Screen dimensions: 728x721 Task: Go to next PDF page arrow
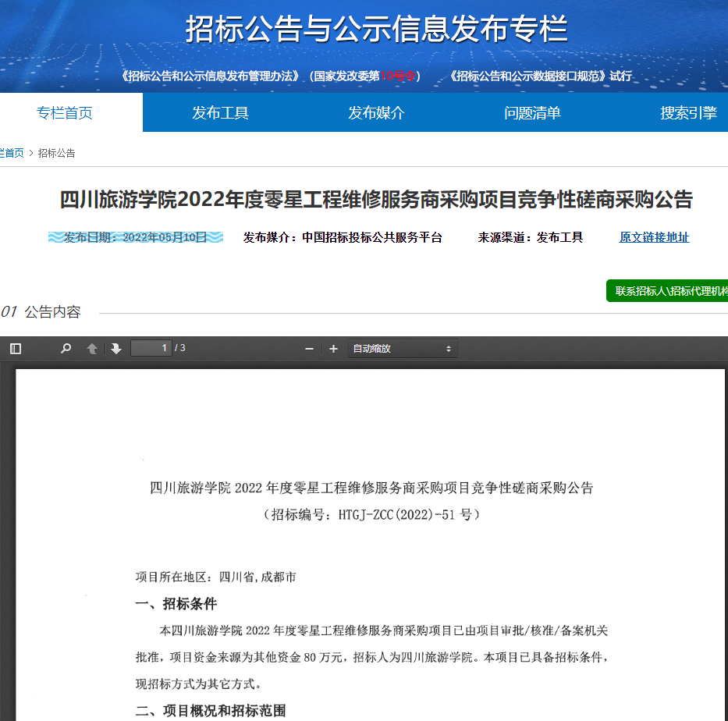(x=116, y=349)
